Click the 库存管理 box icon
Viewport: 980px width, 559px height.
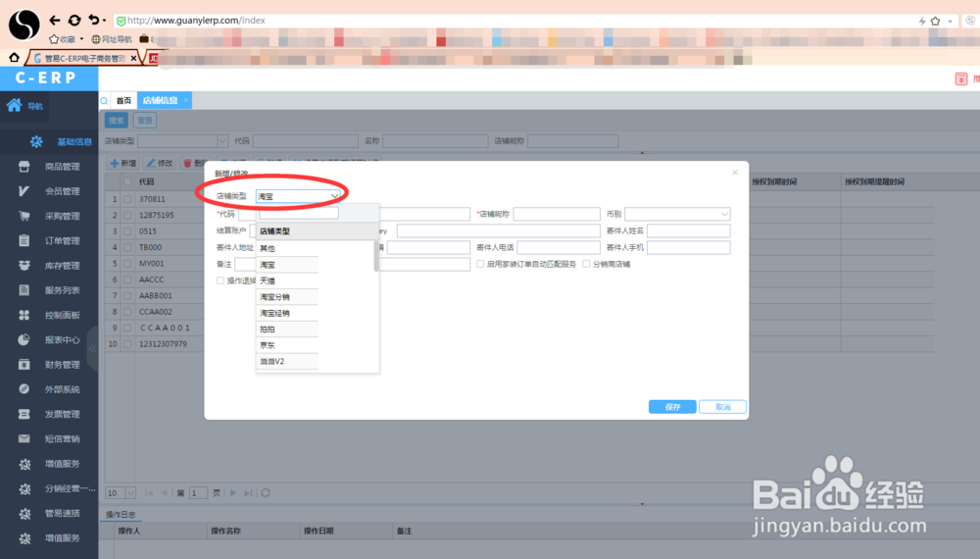[24, 265]
